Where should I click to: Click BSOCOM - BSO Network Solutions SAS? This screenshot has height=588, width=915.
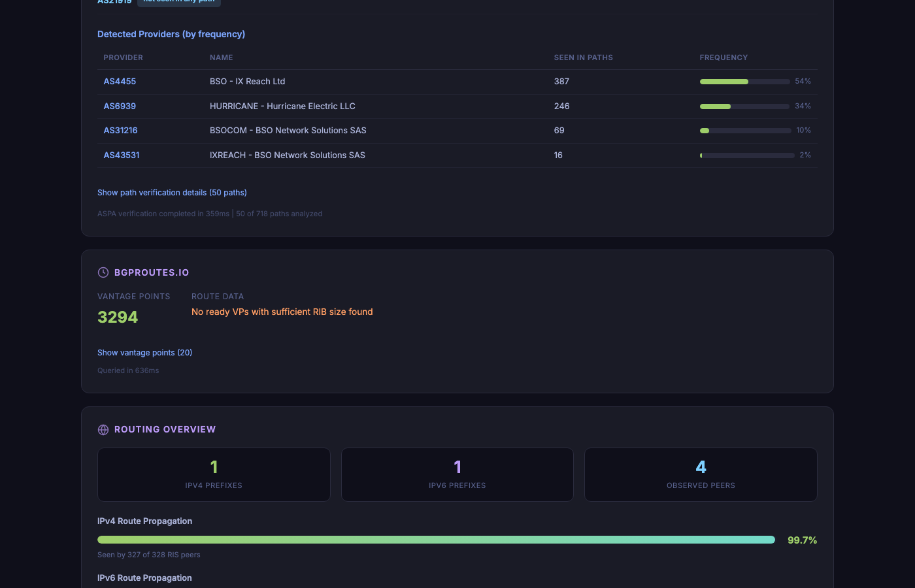[x=288, y=130]
